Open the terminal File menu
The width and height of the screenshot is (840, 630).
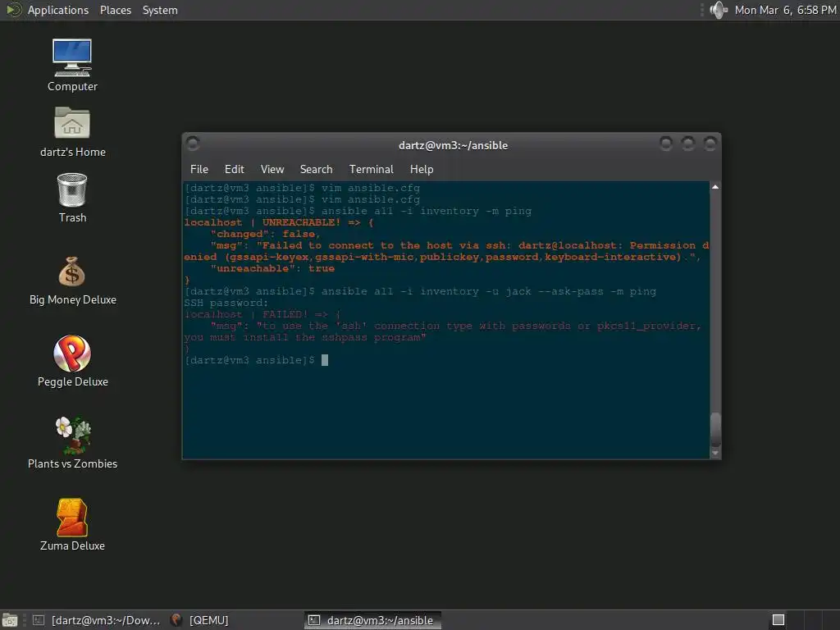tap(199, 169)
